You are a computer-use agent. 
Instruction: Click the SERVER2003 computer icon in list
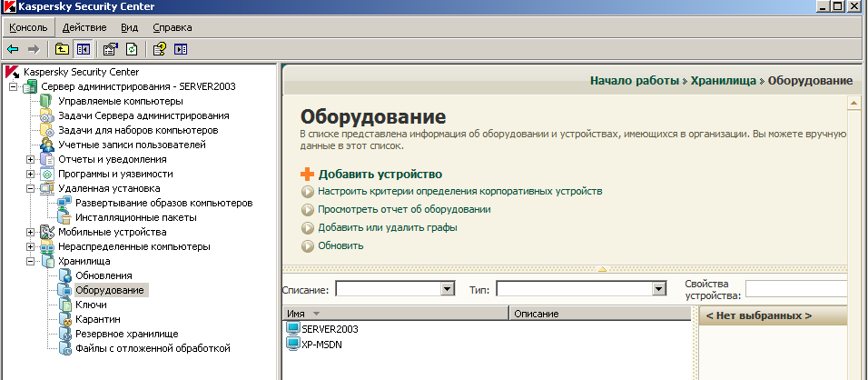(x=293, y=328)
